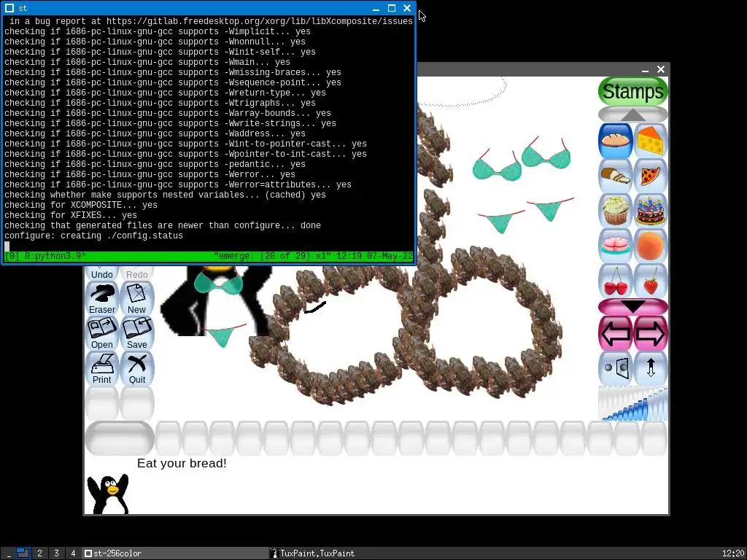This screenshot has height=560, width=747.
Task: Choose the bread loaf stamp
Action: coord(615,141)
